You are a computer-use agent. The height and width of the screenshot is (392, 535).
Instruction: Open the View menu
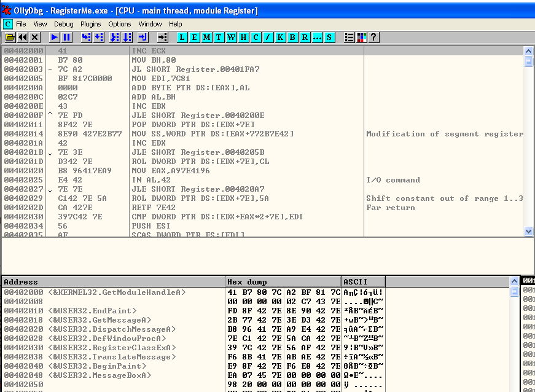(x=40, y=24)
